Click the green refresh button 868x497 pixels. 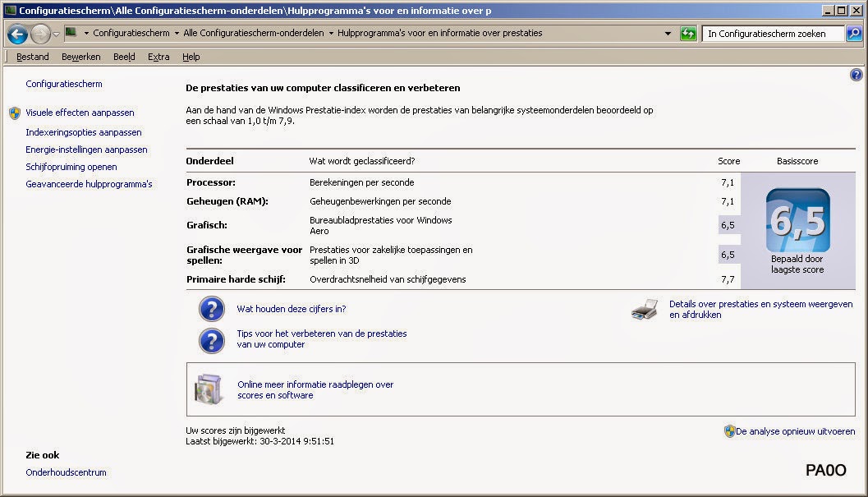tap(688, 33)
